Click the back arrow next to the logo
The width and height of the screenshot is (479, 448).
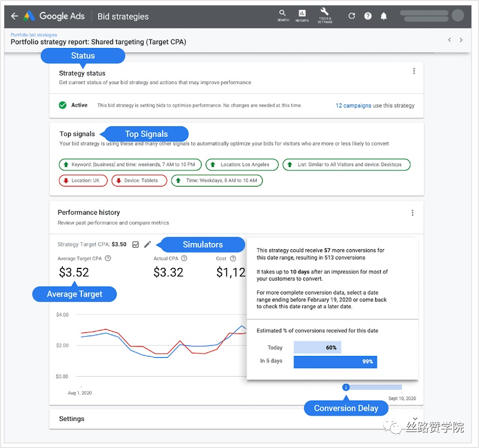point(14,16)
